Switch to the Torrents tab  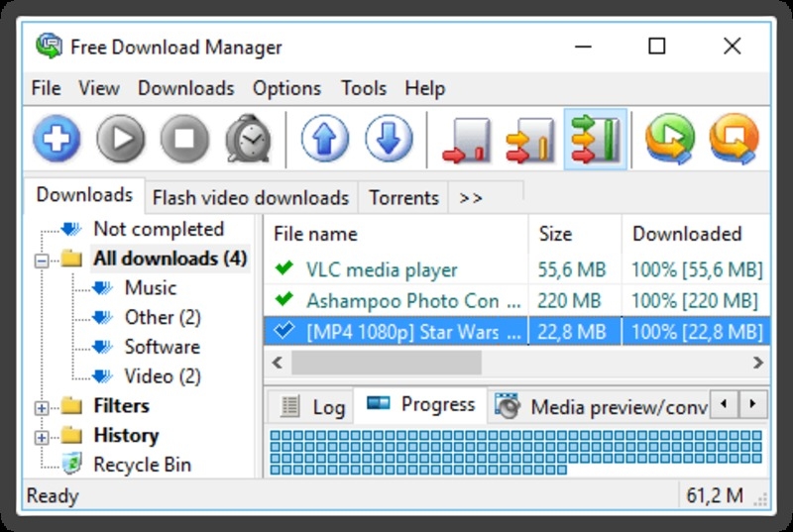(x=403, y=197)
